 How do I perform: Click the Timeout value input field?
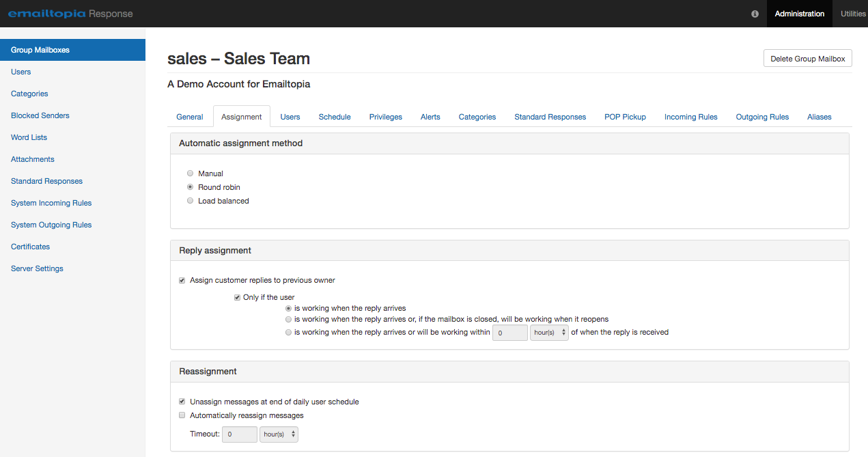[x=239, y=434]
